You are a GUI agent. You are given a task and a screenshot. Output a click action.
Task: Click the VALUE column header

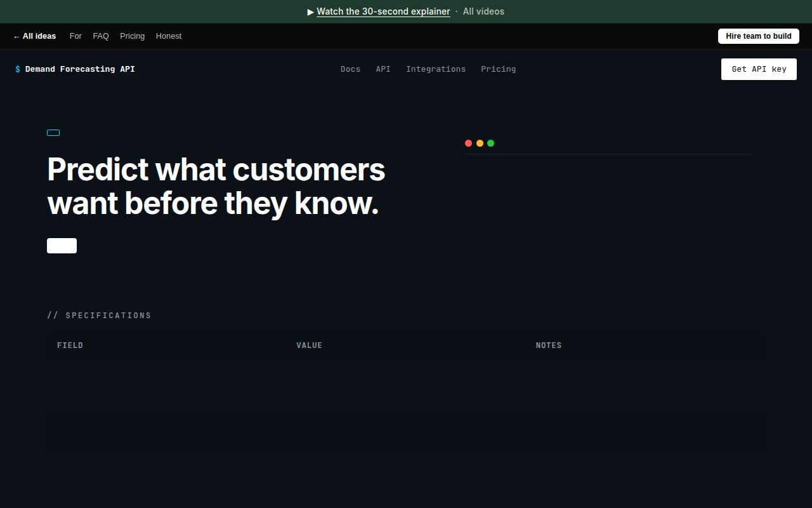309,345
